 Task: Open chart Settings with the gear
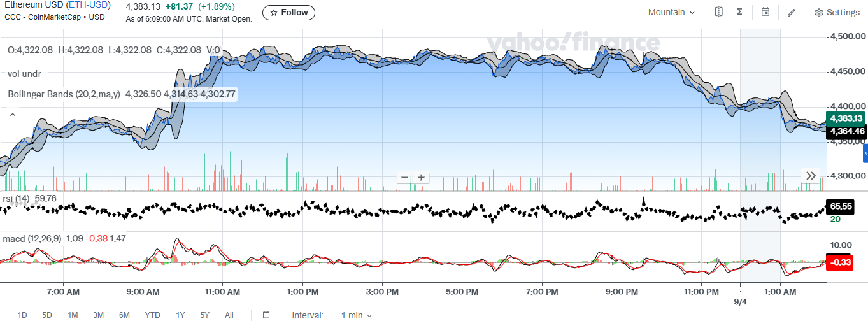point(837,12)
